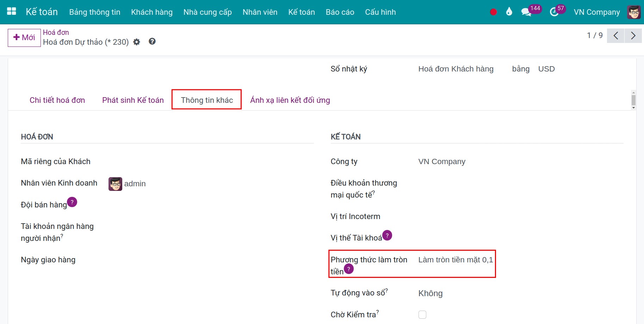
Task: Click the help question mark icon in breadcrumb
Action: tap(152, 42)
